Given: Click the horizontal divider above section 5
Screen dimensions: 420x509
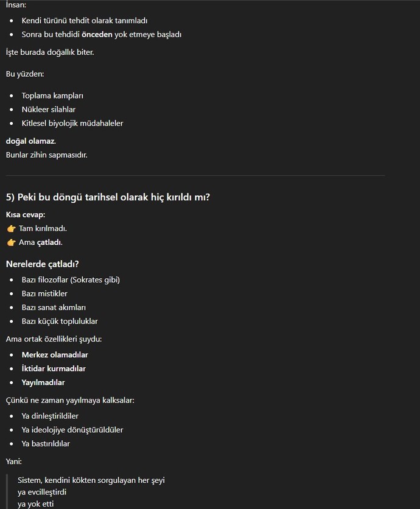Looking at the screenshot, I should [x=195, y=175].
